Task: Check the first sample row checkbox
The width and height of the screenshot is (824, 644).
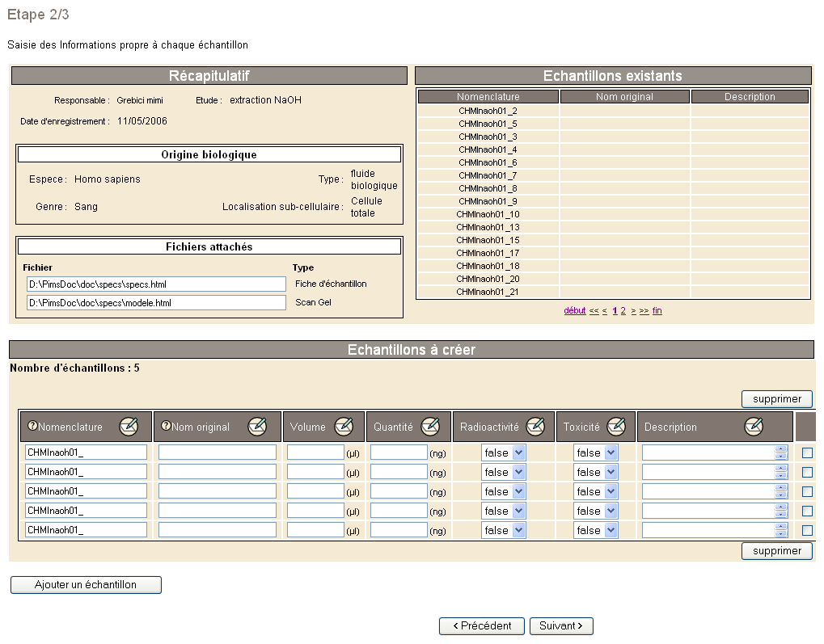Action: click(x=807, y=452)
